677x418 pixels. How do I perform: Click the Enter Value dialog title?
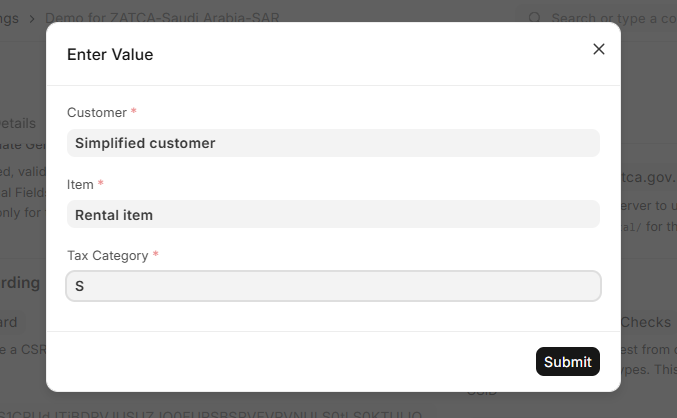pyautogui.click(x=110, y=54)
